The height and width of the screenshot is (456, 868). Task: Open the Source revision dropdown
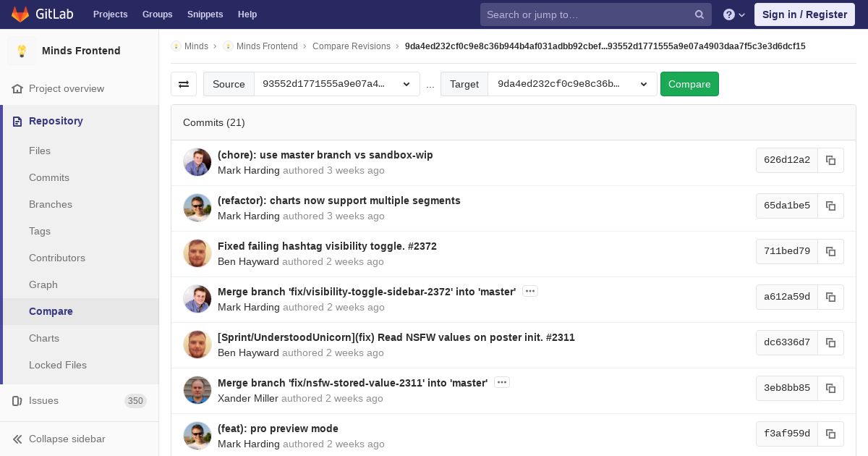tap(336, 84)
